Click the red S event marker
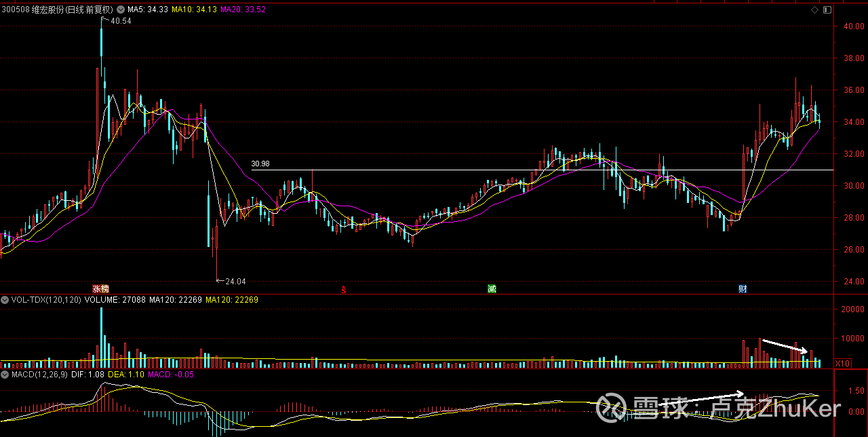This screenshot has width=868, height=437. pyautogui.click(x=344, y=290)
